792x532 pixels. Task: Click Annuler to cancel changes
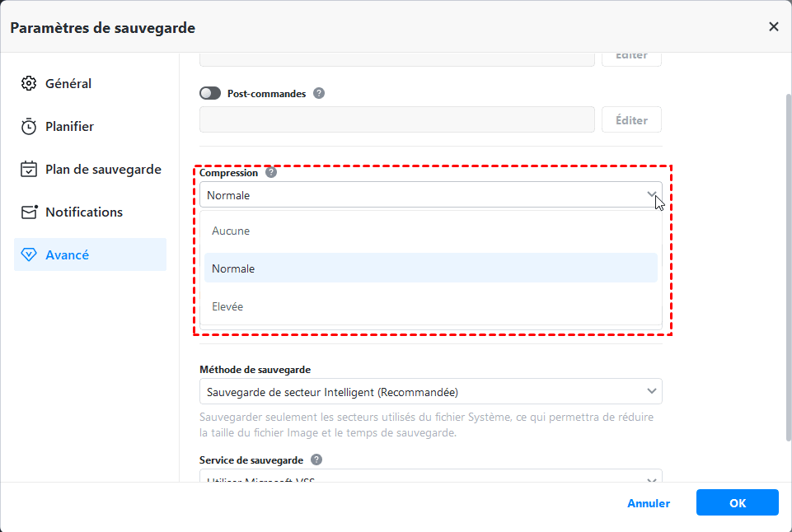pos(649,503)
